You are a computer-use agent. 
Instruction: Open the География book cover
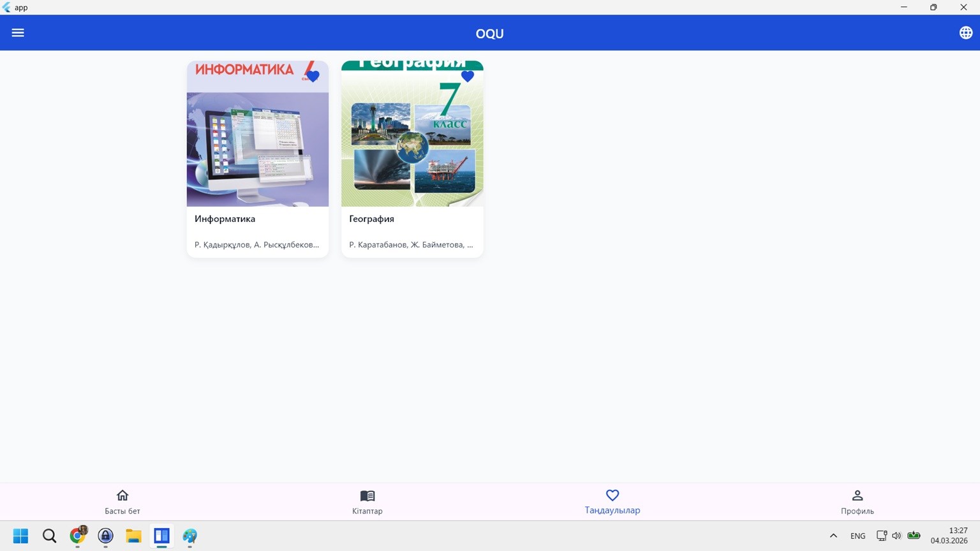coord(412,134)
